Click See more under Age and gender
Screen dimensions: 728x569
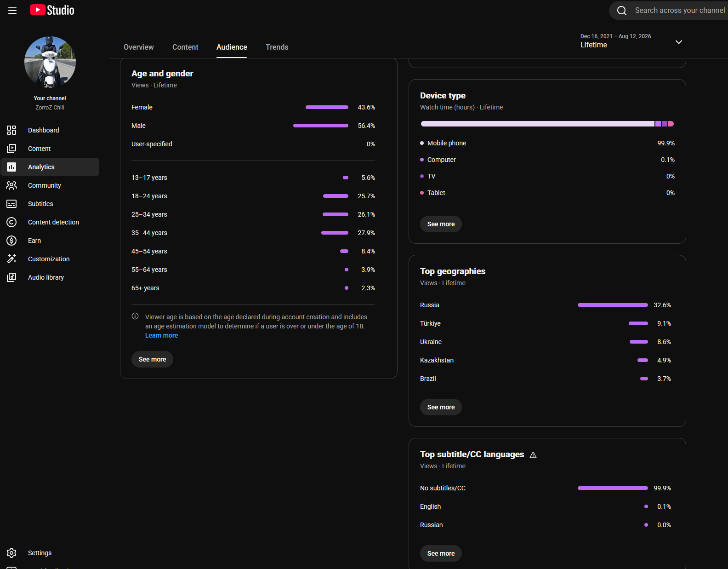(x=153, y=359)
